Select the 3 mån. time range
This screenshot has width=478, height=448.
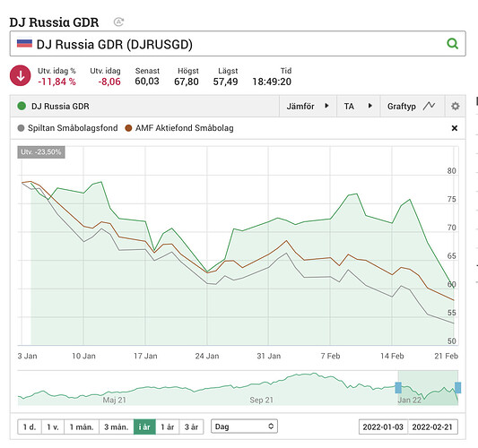[x=117, y=427]
